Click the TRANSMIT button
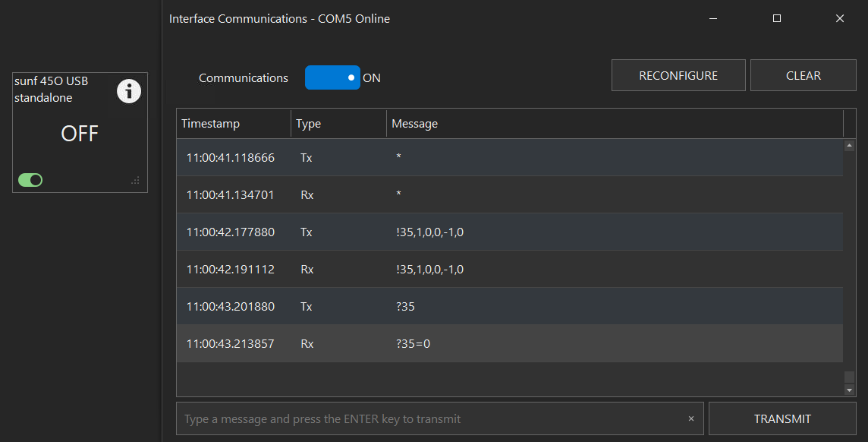The width and height of the screenshot is (868, 442). coord(782,418)
